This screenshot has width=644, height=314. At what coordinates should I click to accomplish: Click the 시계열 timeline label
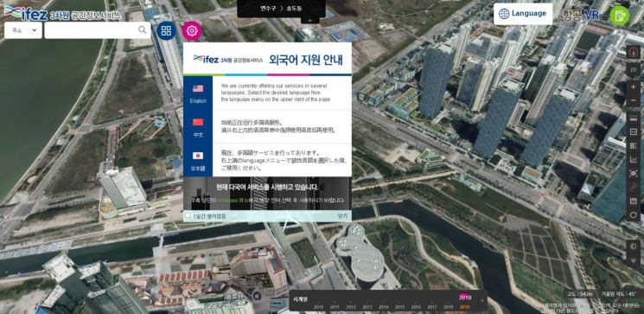click(300, 299)
